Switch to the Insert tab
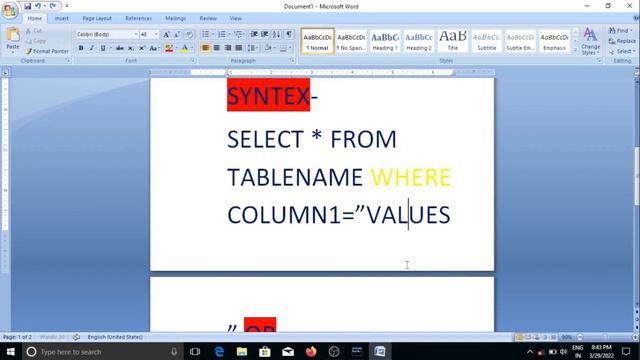Screen dimensions: 640x360 [x=62, y=18]
